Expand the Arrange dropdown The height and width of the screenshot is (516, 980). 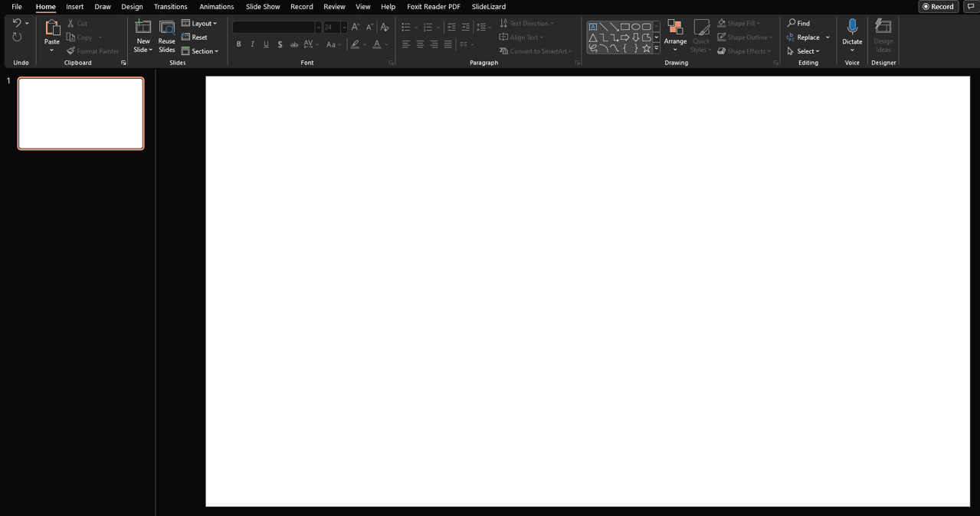675,36
